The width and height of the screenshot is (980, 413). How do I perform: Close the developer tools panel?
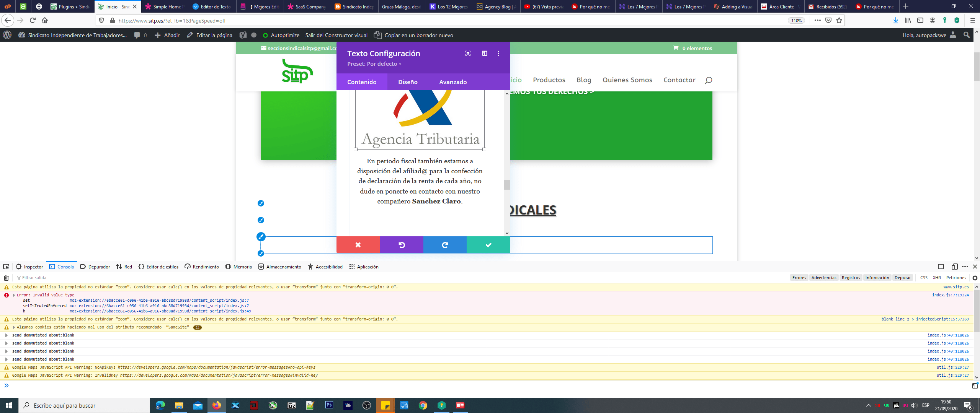point(975,267)
